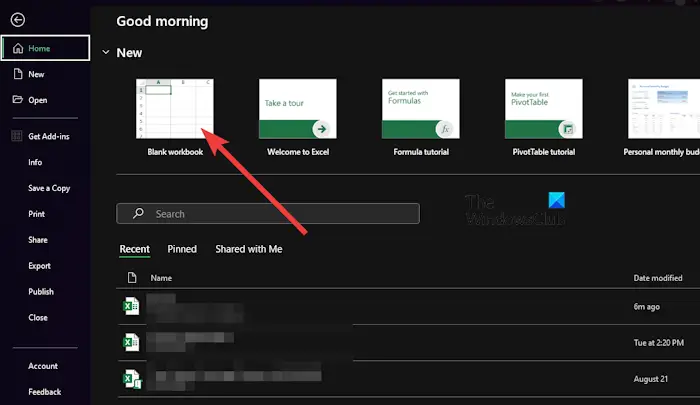Click the green arrow on Take a tour
The height and width of the screenshot is (405, 700).
321,129
